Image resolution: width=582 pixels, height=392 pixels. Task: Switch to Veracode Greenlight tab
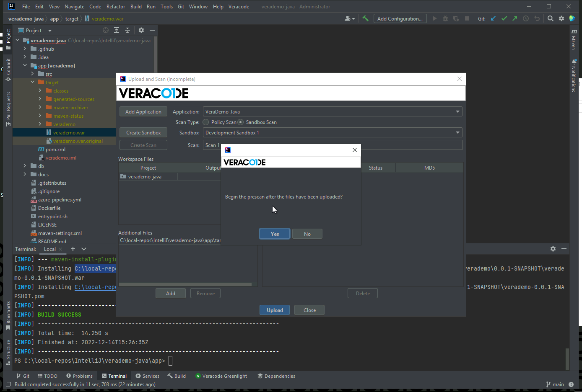pos(221,376)
